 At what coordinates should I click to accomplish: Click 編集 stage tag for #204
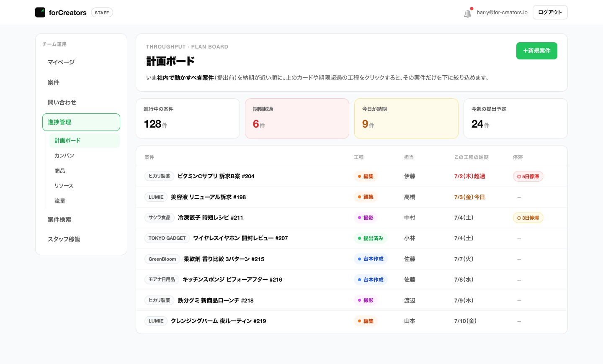click(x=366, y=177)
